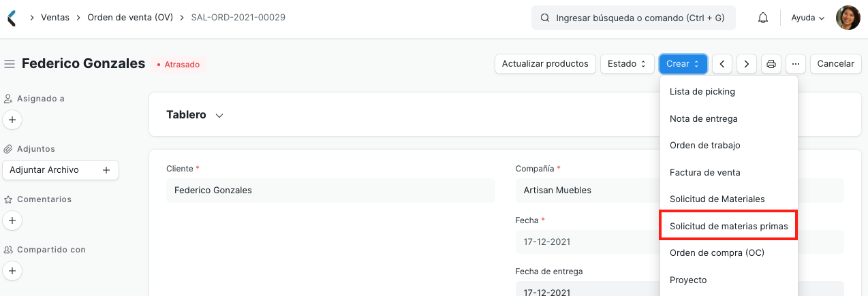Choose Orden de compra (OC) menu item
868x296 pixels.
click(x=729, y=252)
